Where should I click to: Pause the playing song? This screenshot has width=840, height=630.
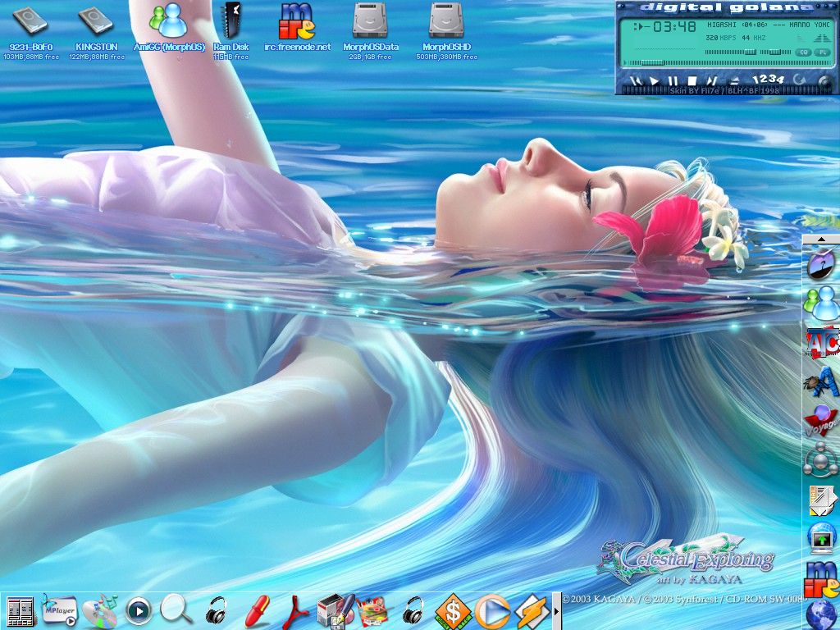point(673,81)
